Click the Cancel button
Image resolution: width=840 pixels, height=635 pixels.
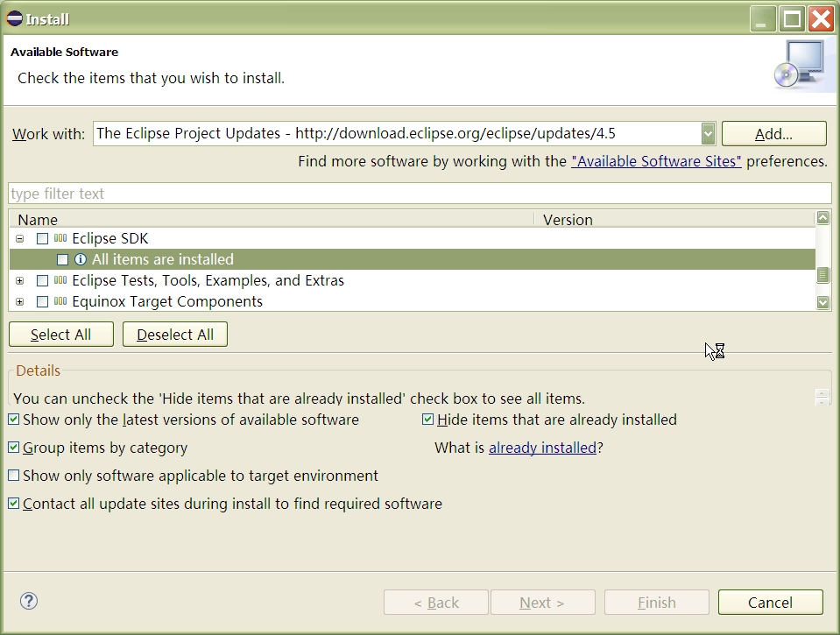[x=770, y=603]
